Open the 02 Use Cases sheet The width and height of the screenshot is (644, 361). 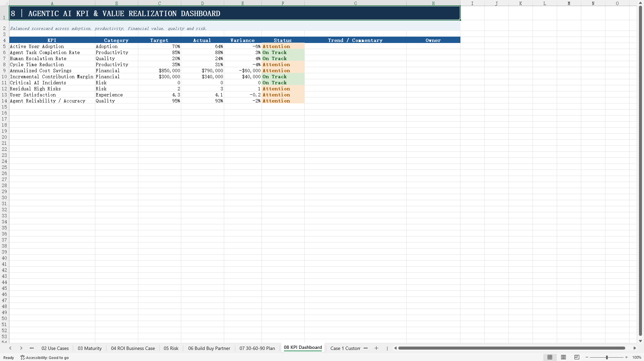point(55,348)
